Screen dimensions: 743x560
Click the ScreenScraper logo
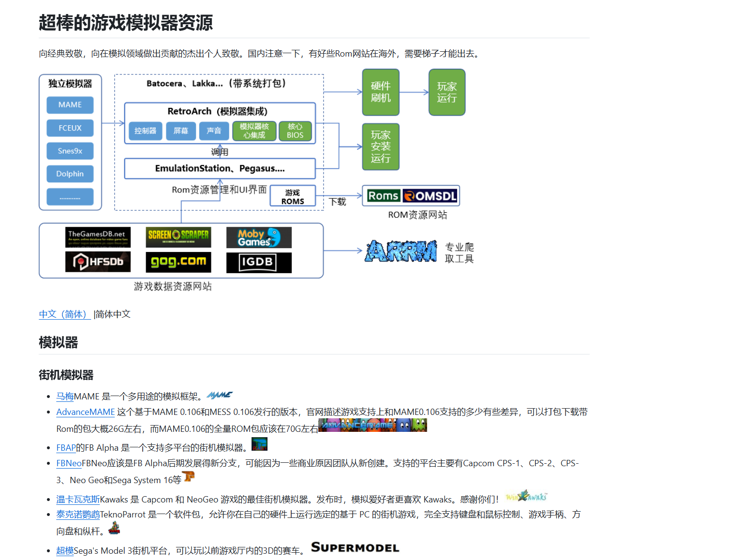click(178, 237)
